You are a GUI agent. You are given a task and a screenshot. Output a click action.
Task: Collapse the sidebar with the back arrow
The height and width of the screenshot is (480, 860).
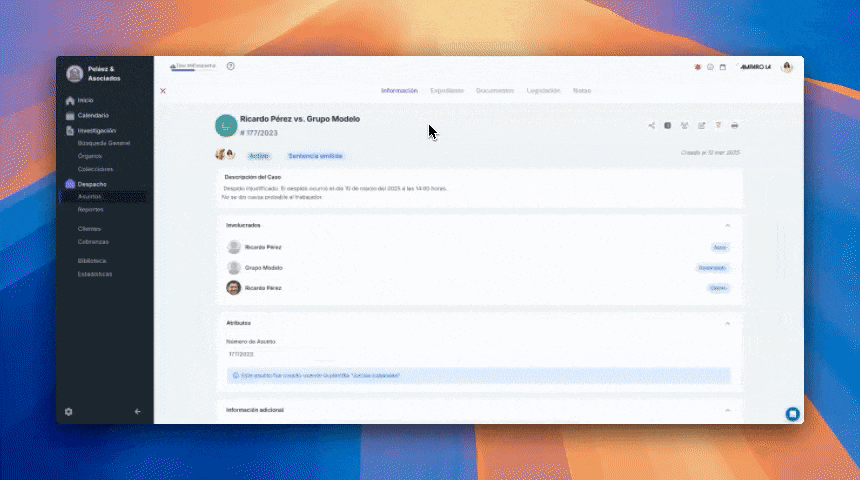point(138,411)
